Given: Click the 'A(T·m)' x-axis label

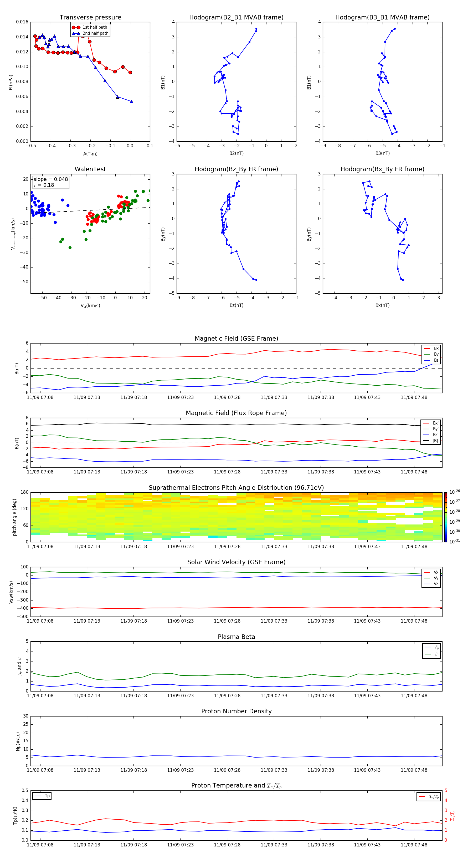Looking at the screenshot, I should (90, 154).
